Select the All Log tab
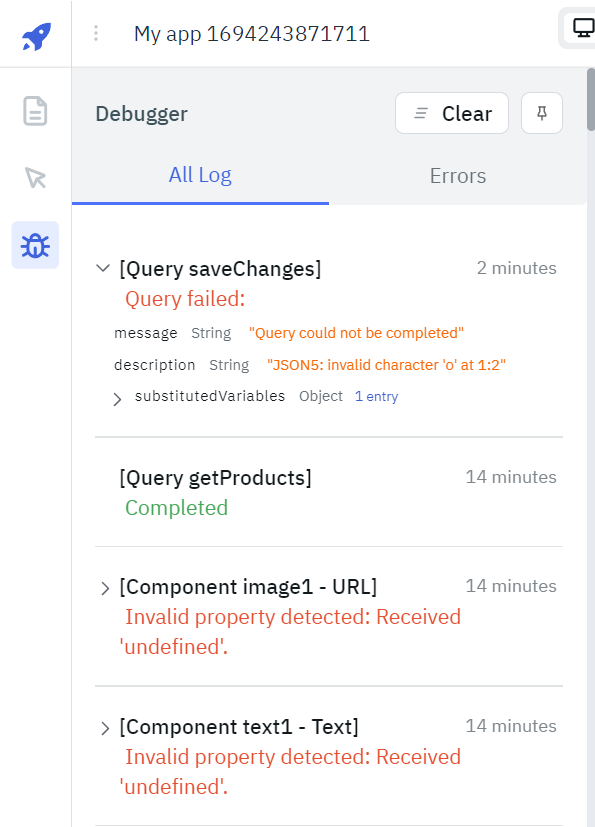The image size is (595, 827). click(199, 175)
